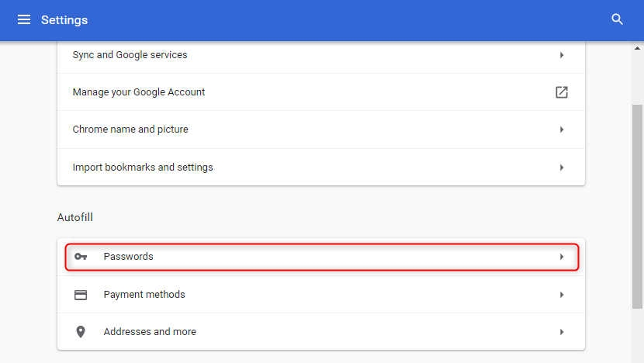Open the Payment methods row
The width and height of the screenshot is (644, 363).
321,295
